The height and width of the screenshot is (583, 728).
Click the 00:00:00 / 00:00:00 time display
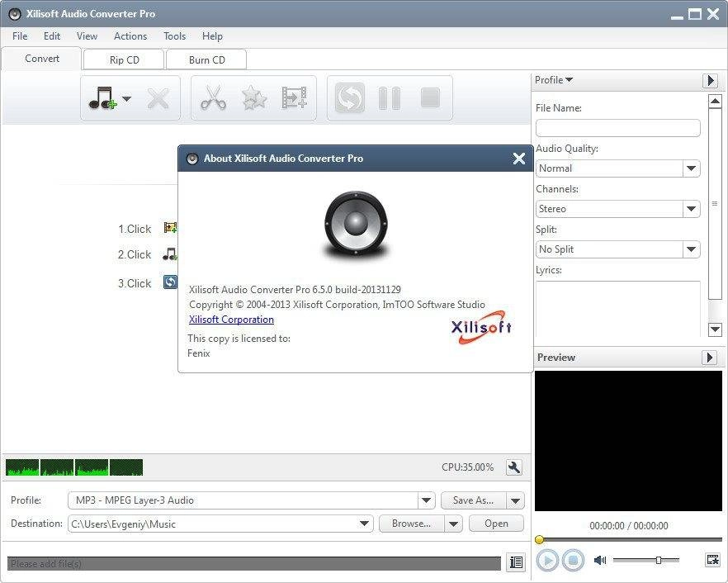point(629,526)
